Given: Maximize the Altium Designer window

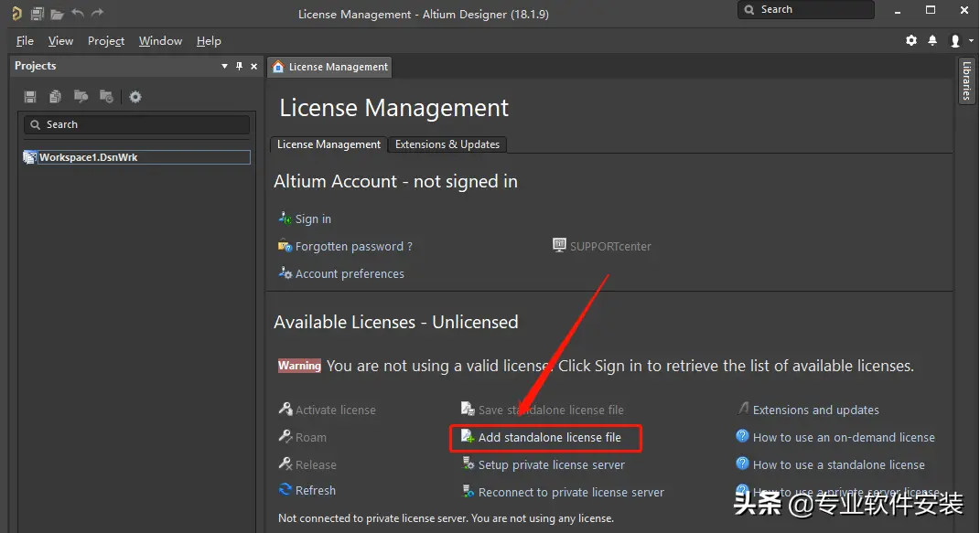Looking at the screenshot, I should click(931, 10).
